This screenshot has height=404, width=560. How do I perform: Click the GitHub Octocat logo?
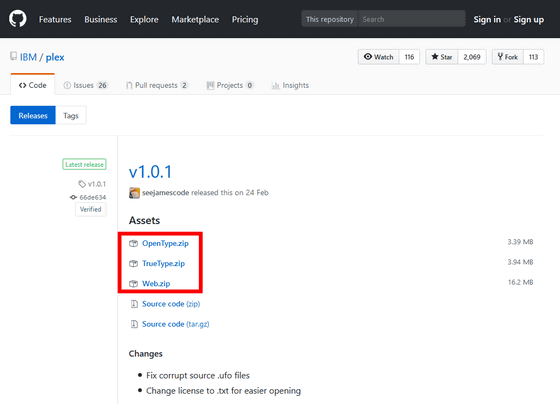[x=18, y=19]
